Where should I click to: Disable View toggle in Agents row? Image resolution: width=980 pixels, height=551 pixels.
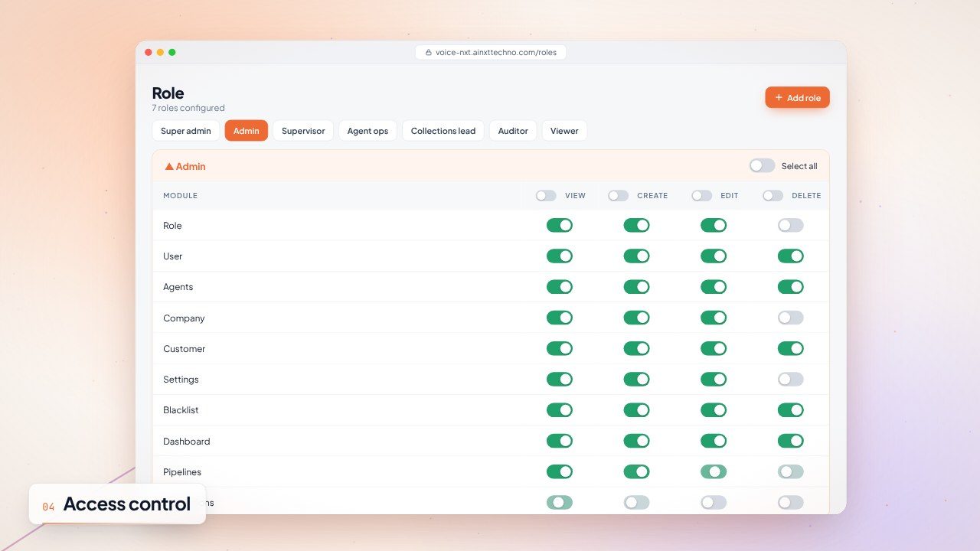pyautogui.click(x=560, y=286)
